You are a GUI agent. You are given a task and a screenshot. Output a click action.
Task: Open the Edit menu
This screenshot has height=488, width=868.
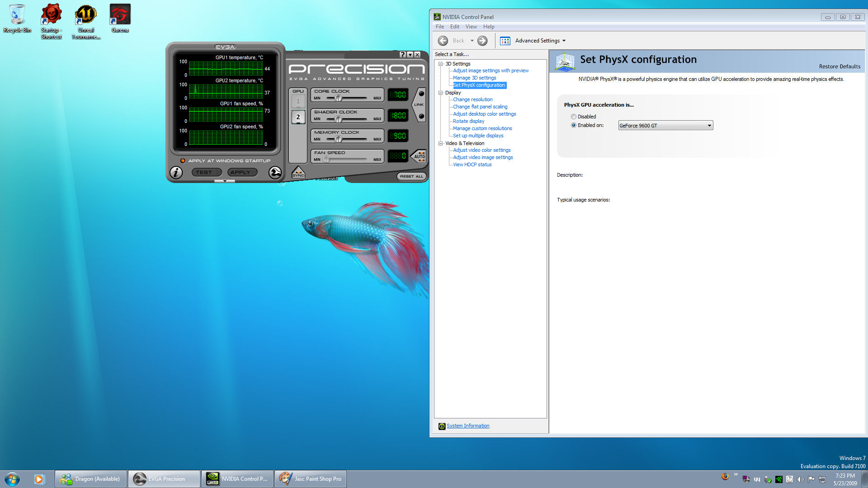[x=454, y=27]
